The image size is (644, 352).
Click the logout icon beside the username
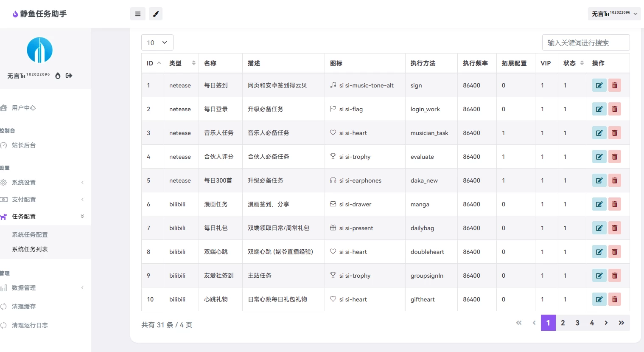click(69, 76)
